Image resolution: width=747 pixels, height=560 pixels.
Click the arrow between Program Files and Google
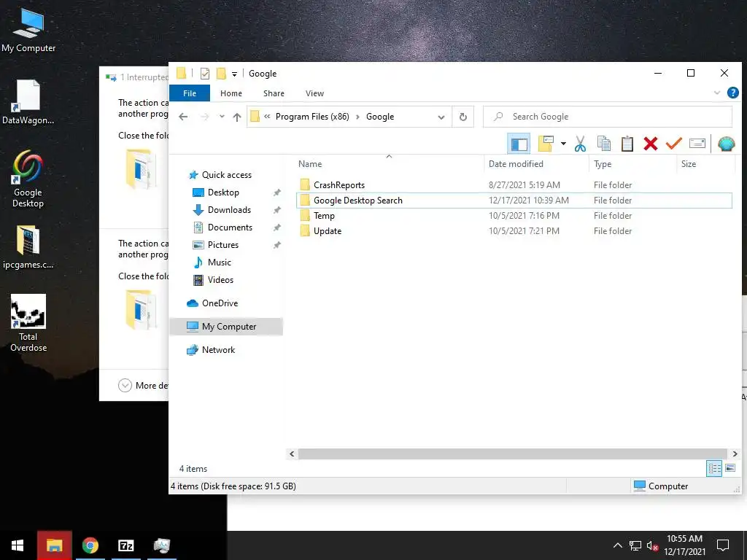point(357,117)
